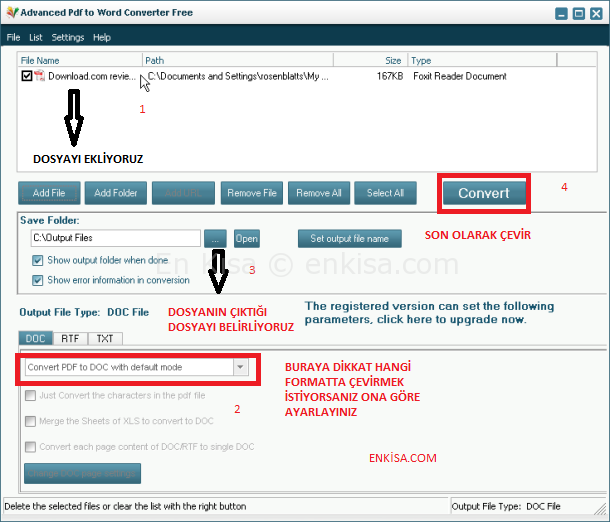The width and height of the screenshot is (610, 522).
Task: Select the file name Download.com revie...
Action: click(92, 76)
